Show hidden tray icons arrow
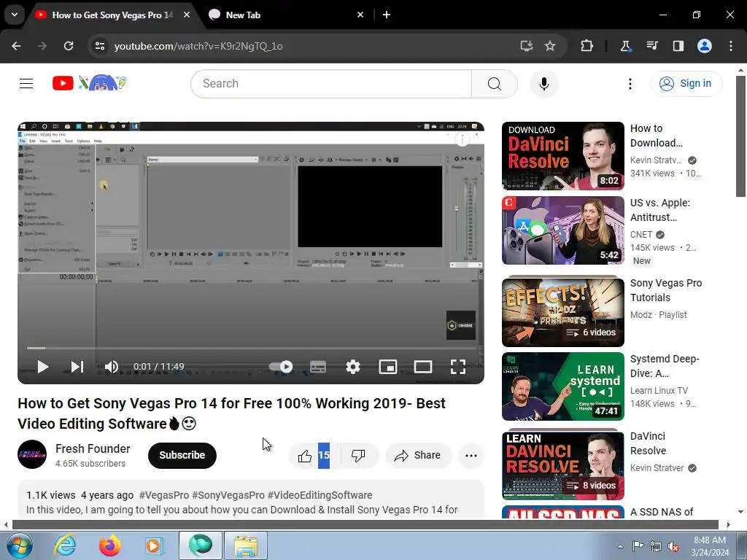This screenshot has height=560, width=747. [620, 546]
